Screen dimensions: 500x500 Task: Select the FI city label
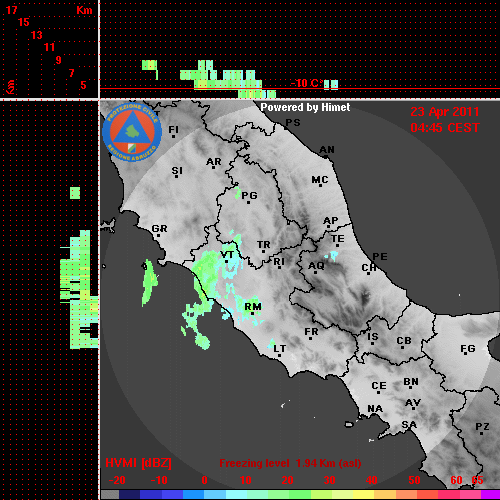click(x=173, y=129)
